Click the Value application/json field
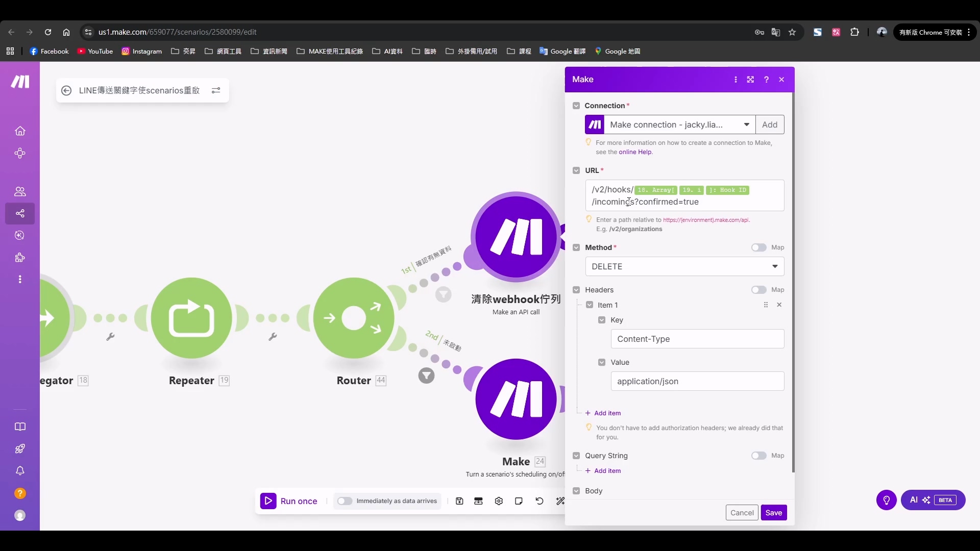This screenshot has height=551, width=980. [697, 381]
